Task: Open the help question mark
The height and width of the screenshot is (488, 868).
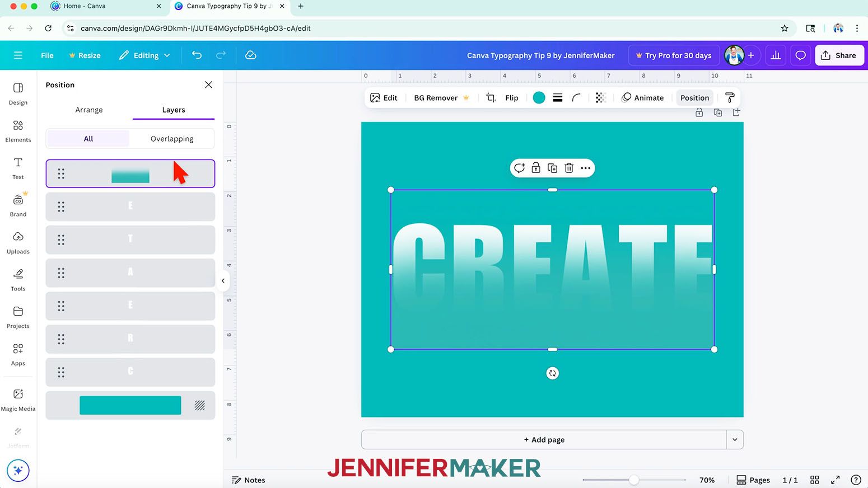Action: pos(856,480)
